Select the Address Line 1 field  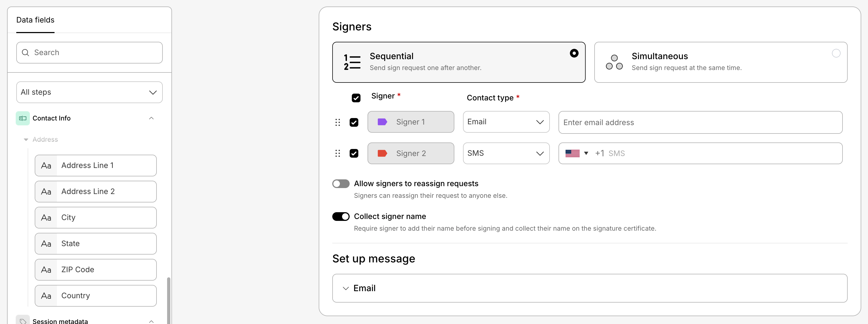pyautogui.click(x=96, y=166)
